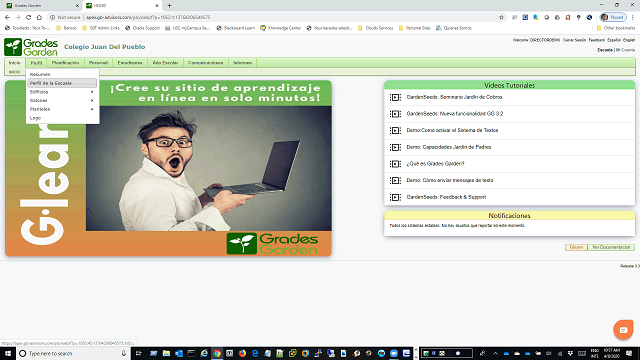Open Knowledge Center bookmark

coord(280,28)
